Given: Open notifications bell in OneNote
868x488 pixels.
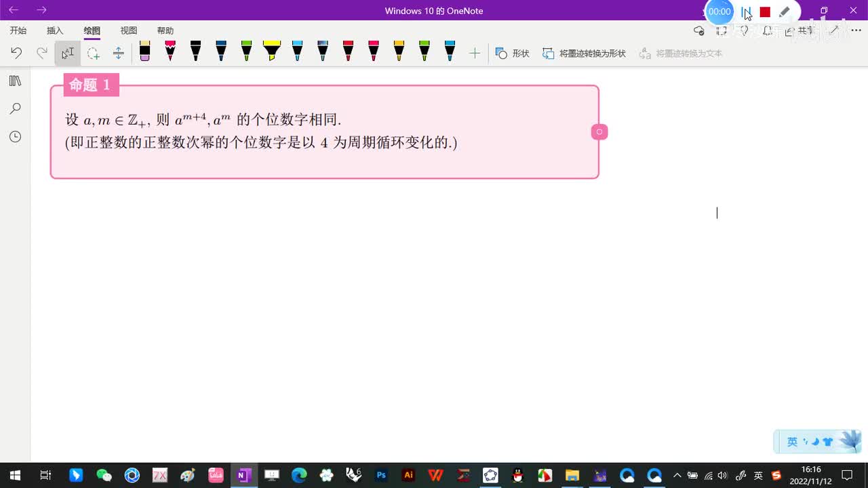Looking at the screenshot, I should coord(768,30).
